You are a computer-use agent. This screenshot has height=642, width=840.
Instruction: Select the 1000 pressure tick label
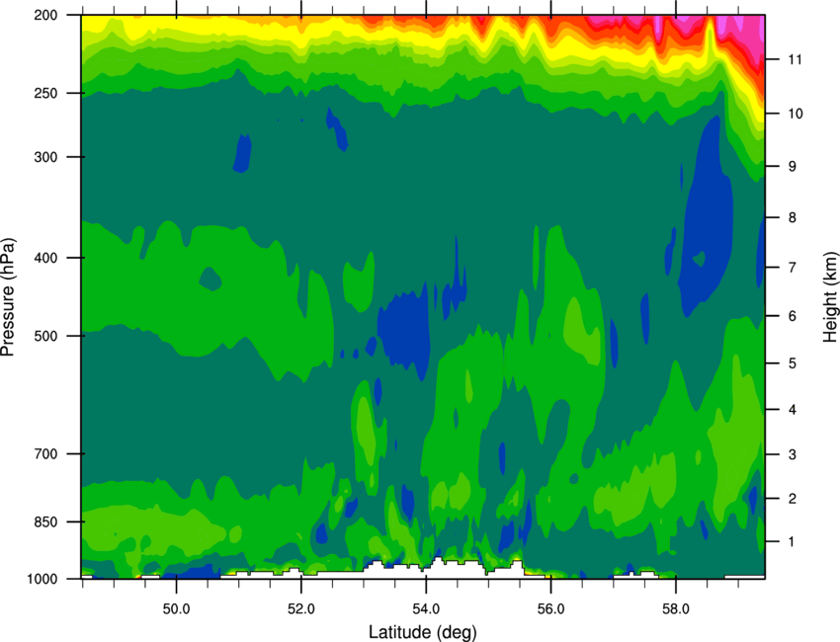[42, 579]
